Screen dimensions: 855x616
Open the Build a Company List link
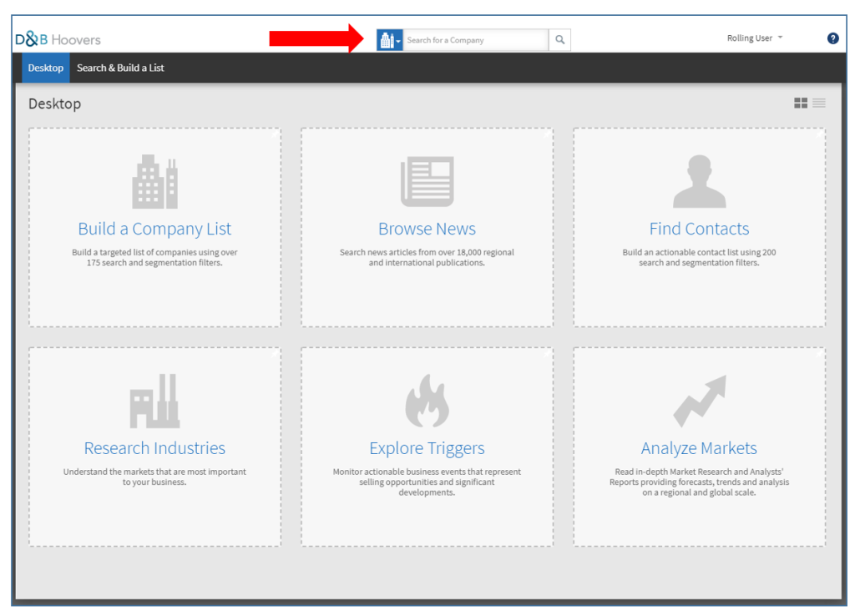pyautogui.click(x=154, y=229)
